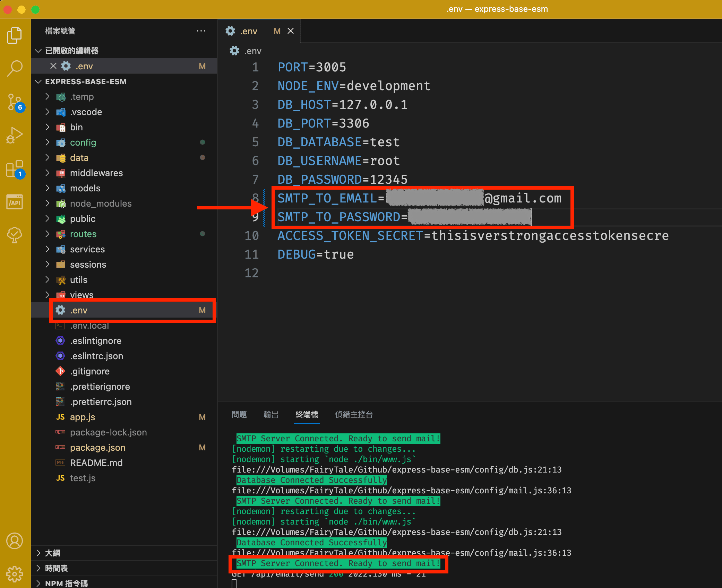Open the Accounts menu icon
Image resolution: width=722 pixels, height=588 pixels.
(x=15, y=541)
